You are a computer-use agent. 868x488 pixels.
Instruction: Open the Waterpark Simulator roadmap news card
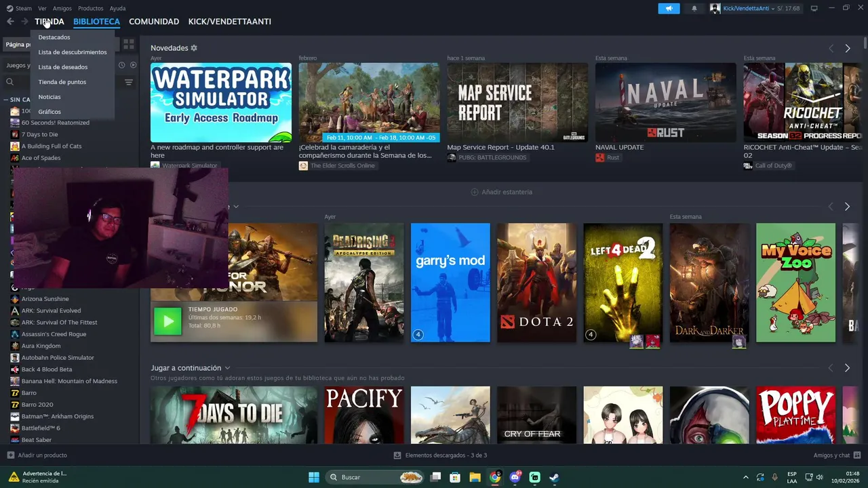coord(221,103)
